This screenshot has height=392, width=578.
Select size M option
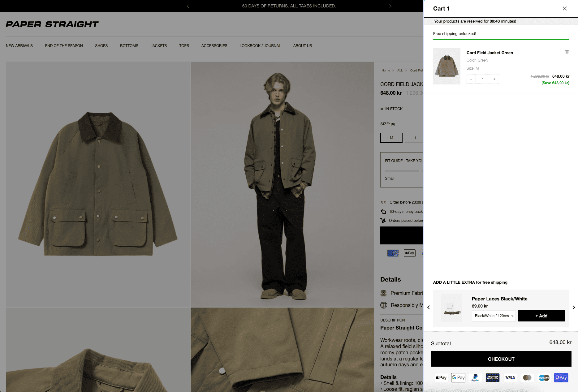point(391,138)
